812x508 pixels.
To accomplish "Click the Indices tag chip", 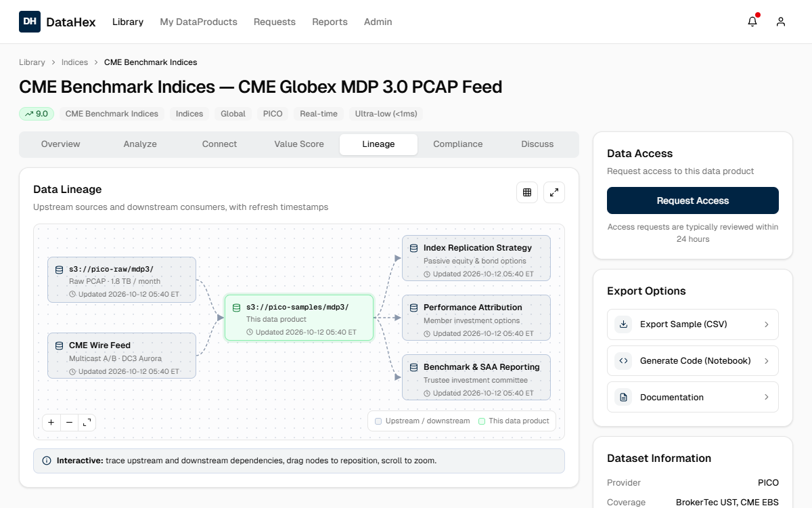I will click(189, 114).
